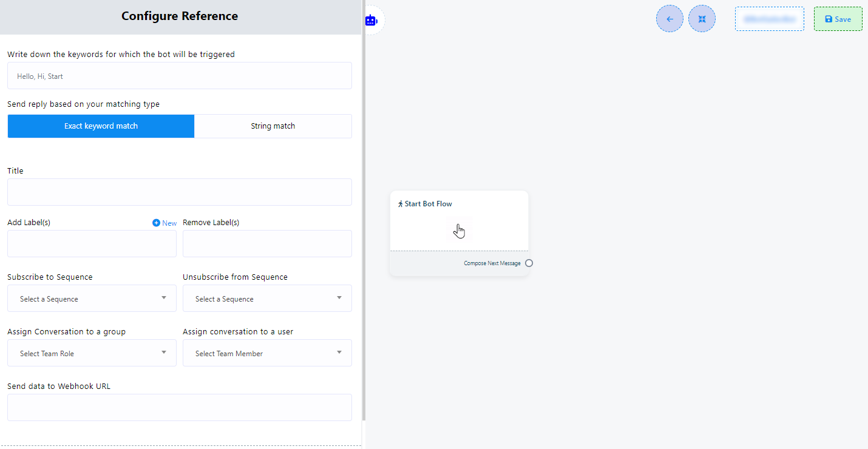868x449 pixels.
Task: Expand the Select Team Member dropdown
Action: 267,353
